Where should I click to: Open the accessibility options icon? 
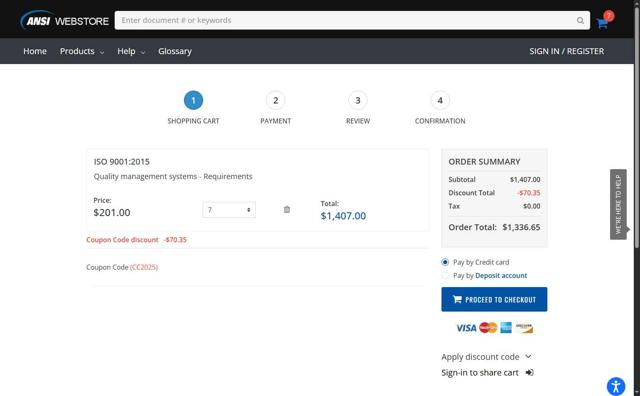point(616,386)
